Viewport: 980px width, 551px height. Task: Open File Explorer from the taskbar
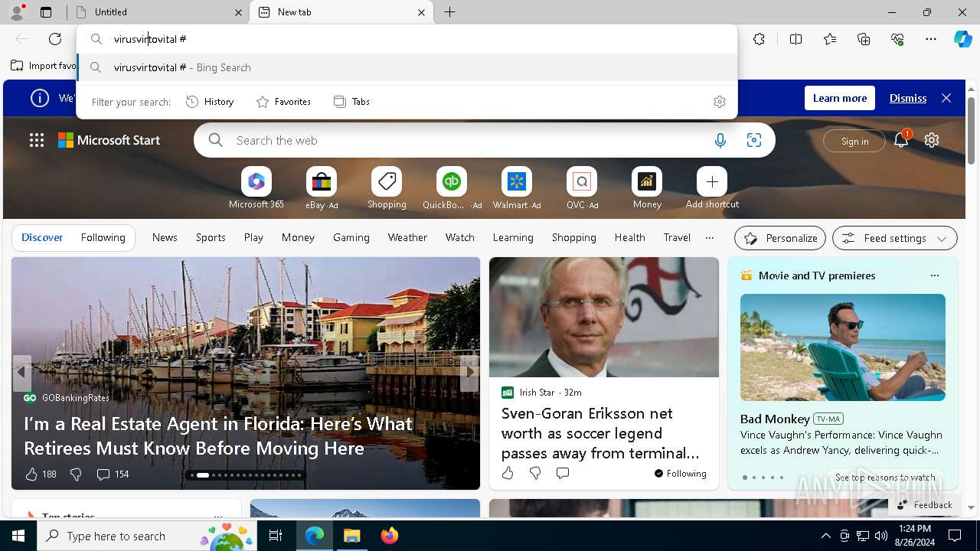click(x=351, y=536)
